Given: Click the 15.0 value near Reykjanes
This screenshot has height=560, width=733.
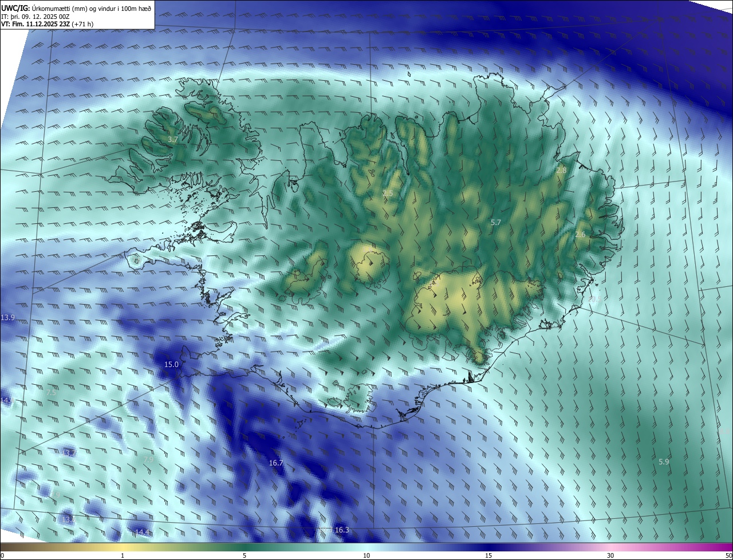Looking at the screenshot, I should [171, 364].
